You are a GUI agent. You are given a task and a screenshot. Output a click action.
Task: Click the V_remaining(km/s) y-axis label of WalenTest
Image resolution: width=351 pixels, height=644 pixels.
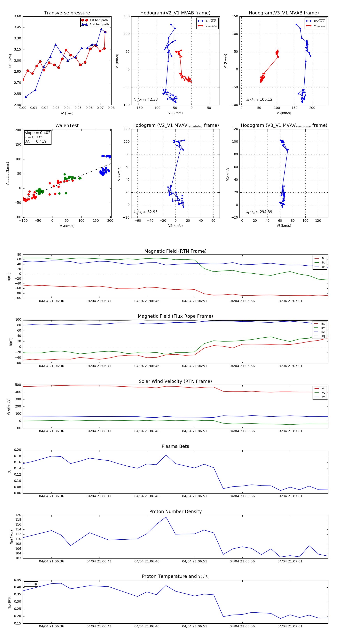point(8,173)
